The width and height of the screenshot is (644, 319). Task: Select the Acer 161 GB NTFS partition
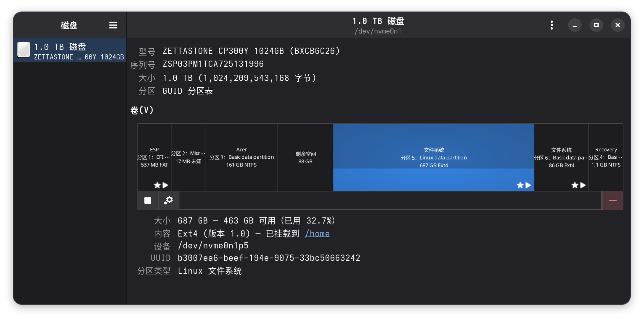[x=241, y=157]
